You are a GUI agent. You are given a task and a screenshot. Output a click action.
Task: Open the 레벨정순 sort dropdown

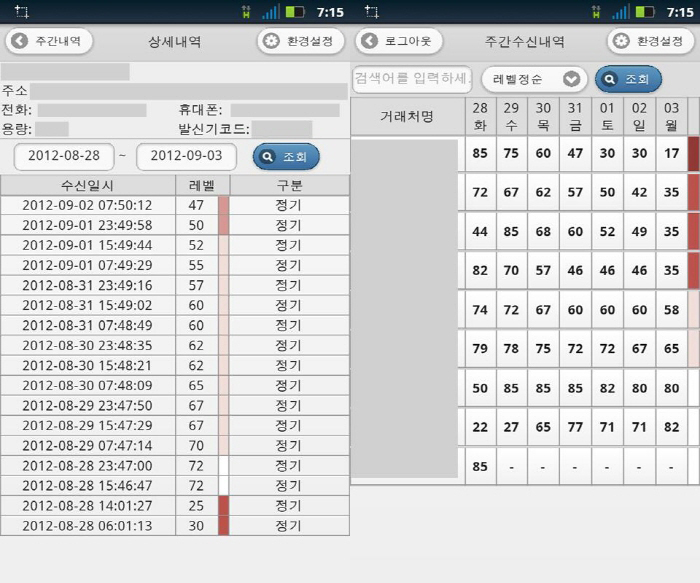click(x=534, y=79)
